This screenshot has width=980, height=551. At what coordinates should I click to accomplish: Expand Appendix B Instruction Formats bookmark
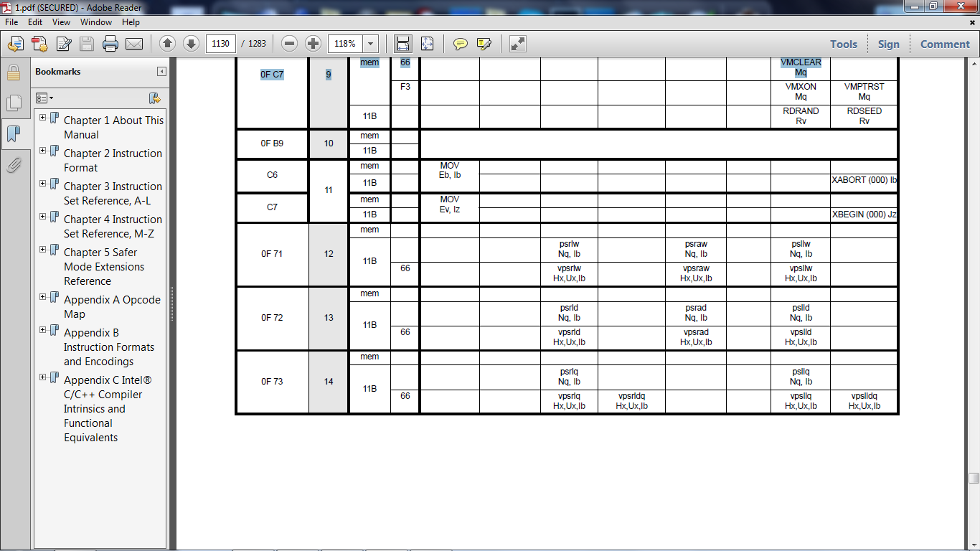pos(43,330)
